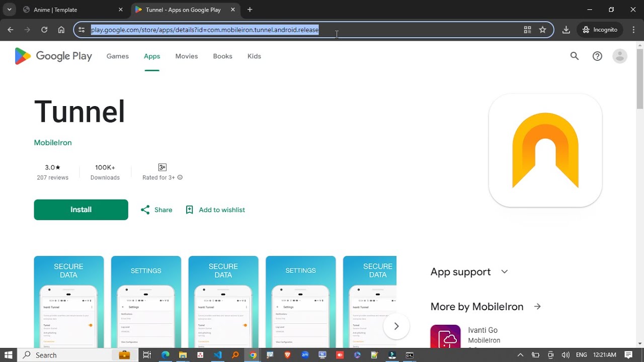The image size is (644, 362).
Task: Open the Movies tab
Action: [187, 56]
